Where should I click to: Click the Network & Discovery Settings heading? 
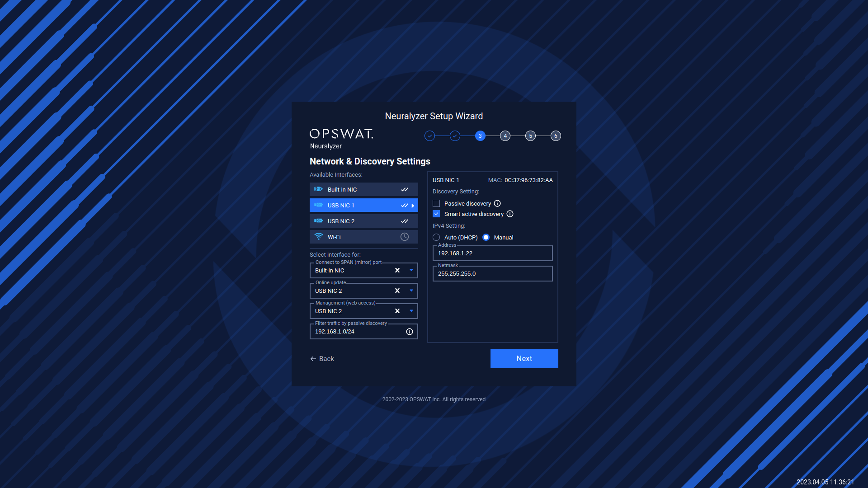coord(370,161)
